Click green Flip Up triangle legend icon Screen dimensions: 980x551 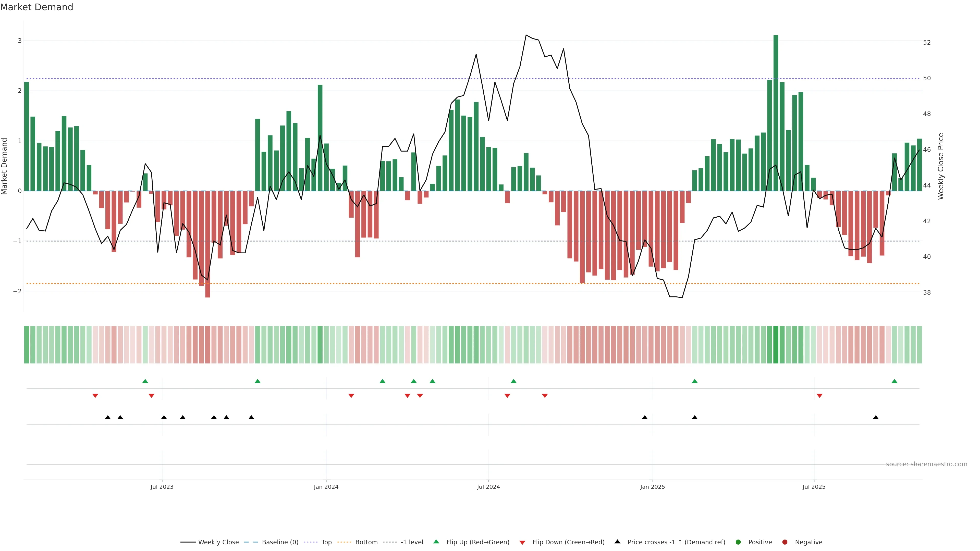coord(436,542)
